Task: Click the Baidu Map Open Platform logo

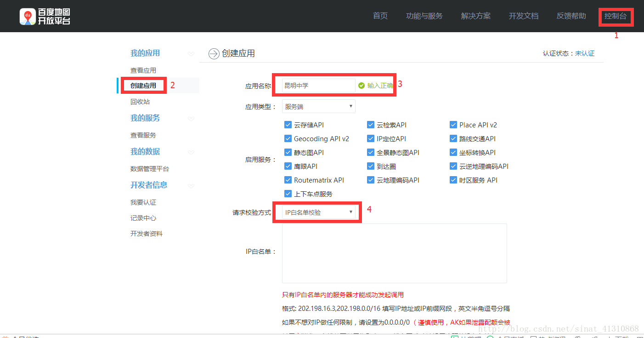Action: coord(45,17)
